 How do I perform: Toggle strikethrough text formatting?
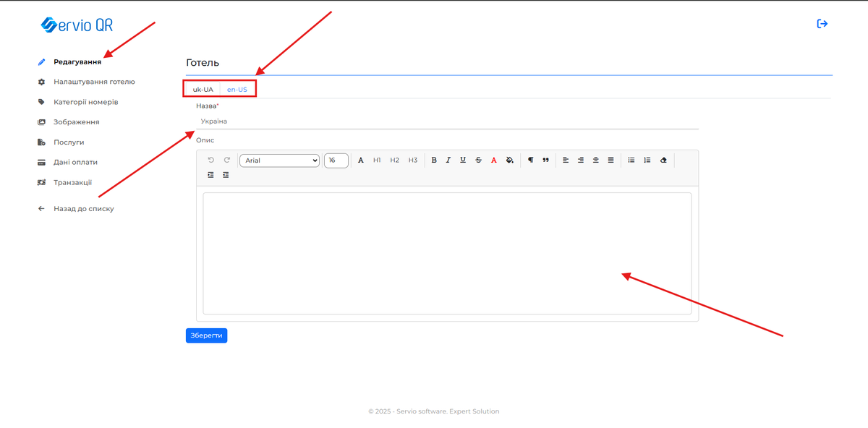[478, 160]
